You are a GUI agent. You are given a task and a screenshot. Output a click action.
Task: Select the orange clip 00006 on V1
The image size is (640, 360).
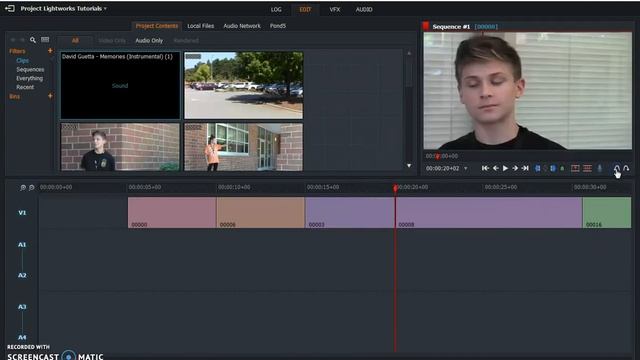[260, 213]
